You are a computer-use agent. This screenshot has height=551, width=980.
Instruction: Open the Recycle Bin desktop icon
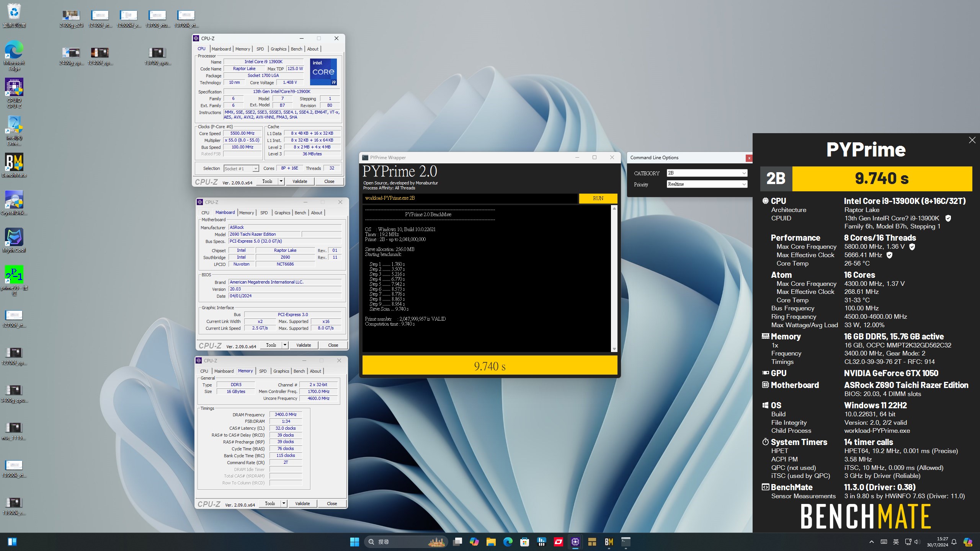(x=14, y=15)
